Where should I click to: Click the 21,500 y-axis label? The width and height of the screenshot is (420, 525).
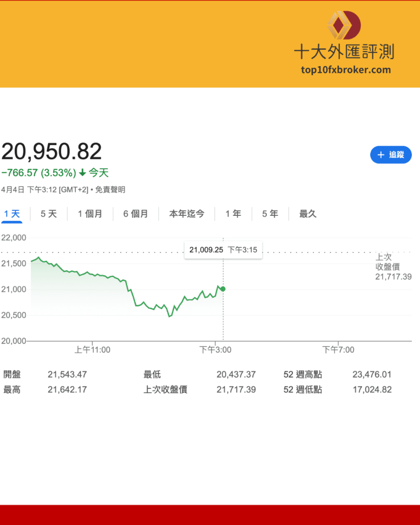[14, 264]
